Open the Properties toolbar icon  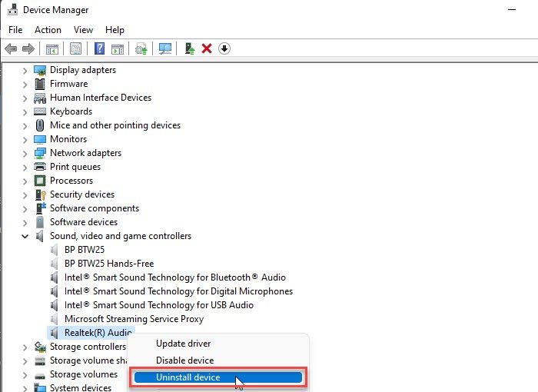point(75,48)
